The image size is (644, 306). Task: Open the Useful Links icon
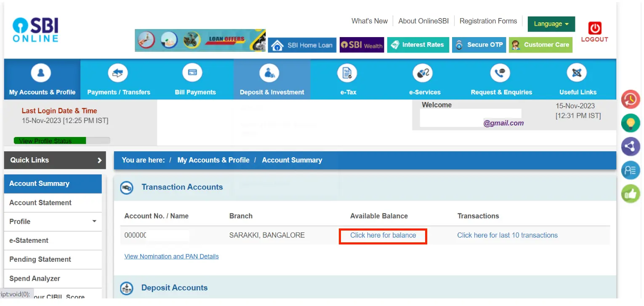577,73
